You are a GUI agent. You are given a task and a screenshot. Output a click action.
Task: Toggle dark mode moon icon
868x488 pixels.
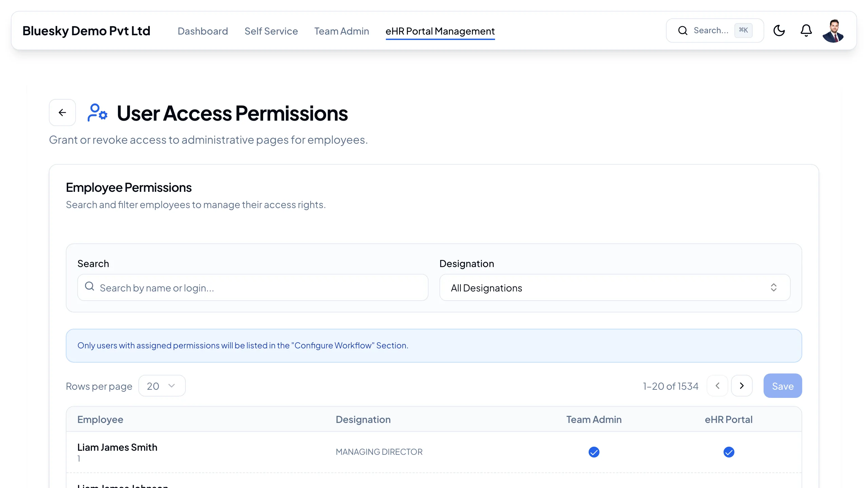pyautogui.click(x=779, y=30)
